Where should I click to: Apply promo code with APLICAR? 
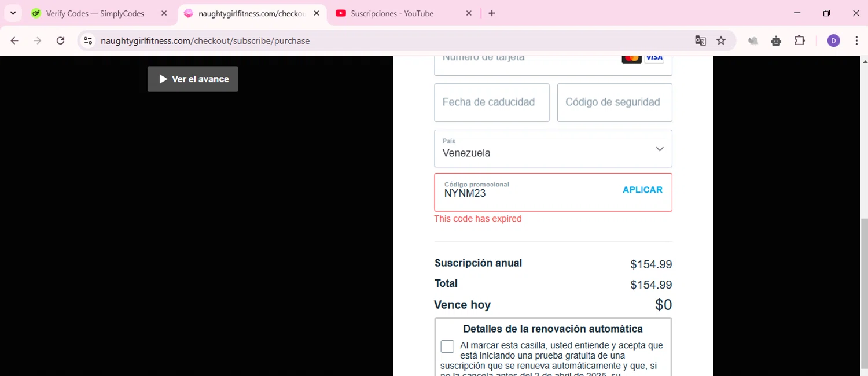pos(642,190)
